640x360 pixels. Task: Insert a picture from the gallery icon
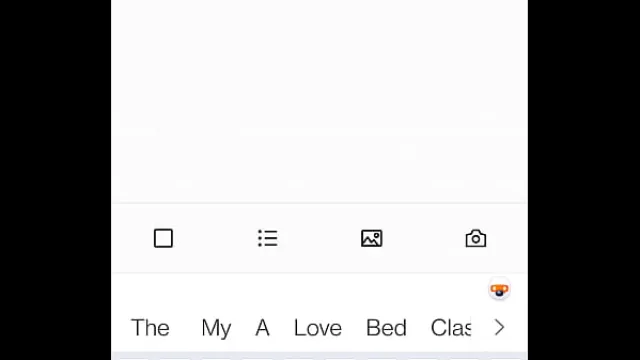click(x=371, y=238)
